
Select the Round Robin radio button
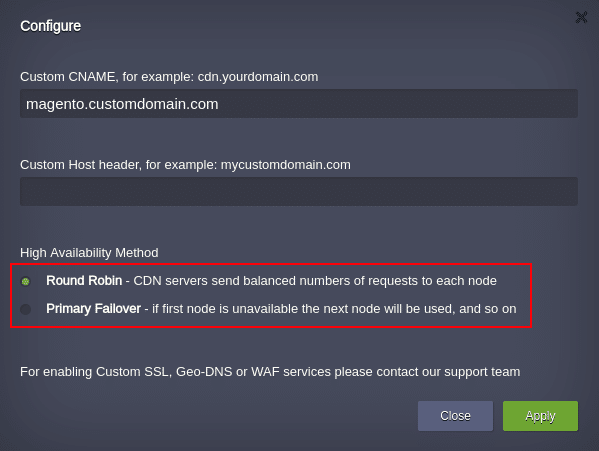tap(26, 281)
